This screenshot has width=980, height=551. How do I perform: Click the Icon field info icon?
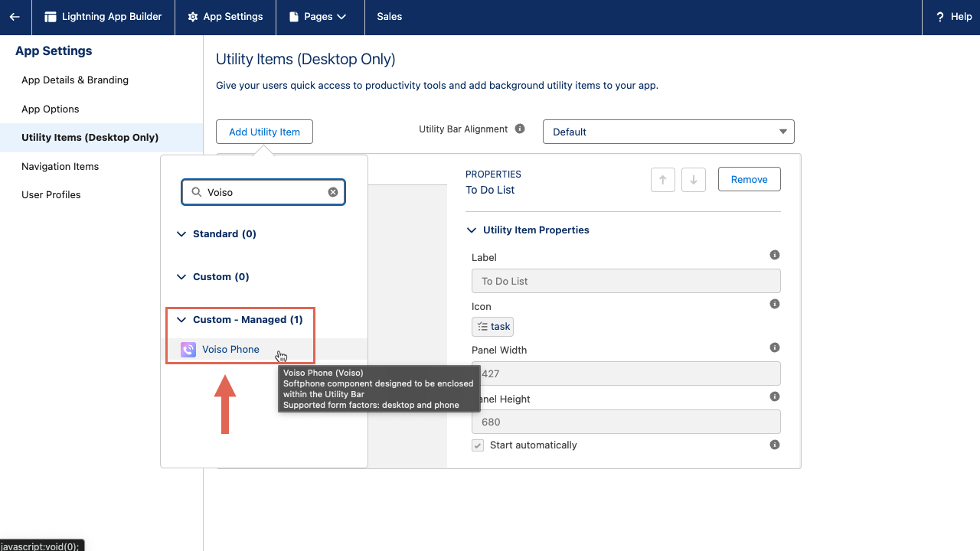pyautogui.click(x=775, y=304)
